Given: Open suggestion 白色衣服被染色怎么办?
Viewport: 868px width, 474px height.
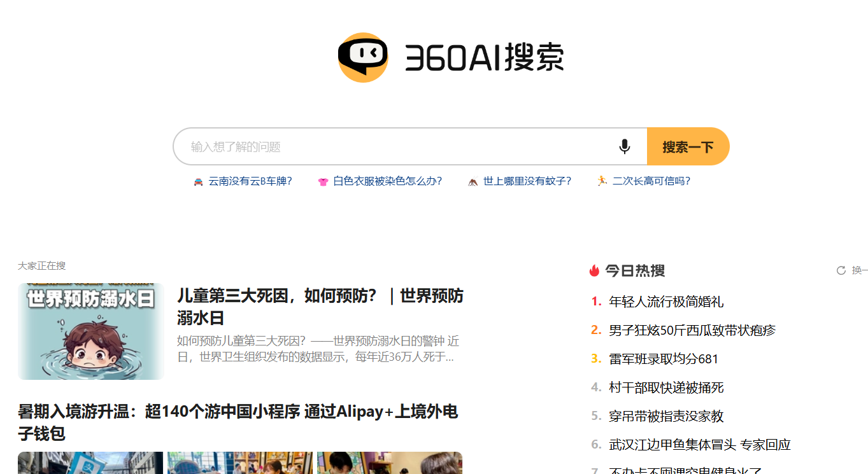Looking at the screenshot, I should click(388, 181).
